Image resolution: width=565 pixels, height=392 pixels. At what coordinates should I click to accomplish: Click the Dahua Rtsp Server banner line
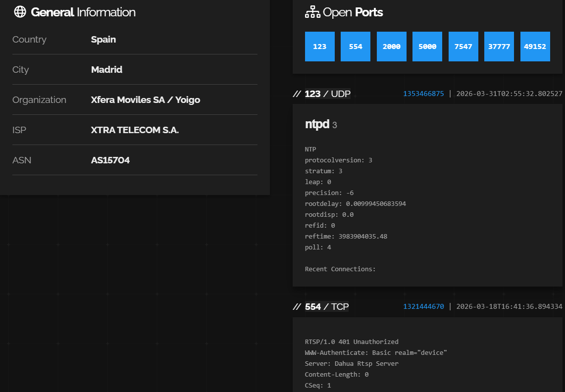(x=352, y=364)
